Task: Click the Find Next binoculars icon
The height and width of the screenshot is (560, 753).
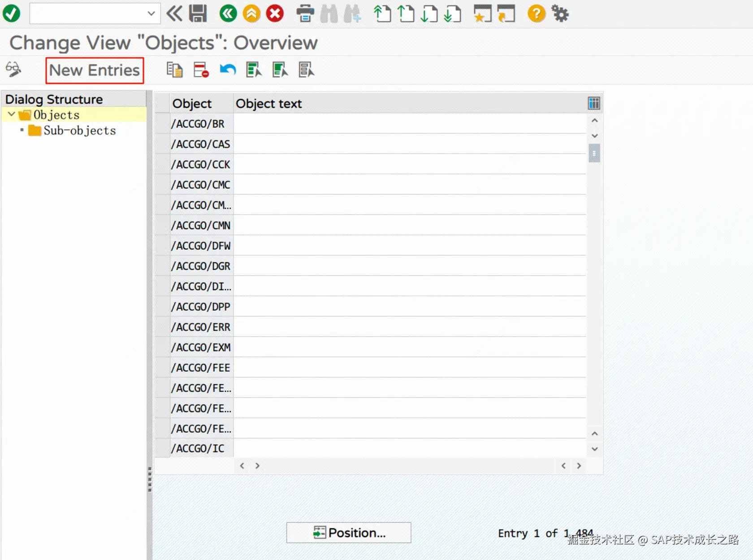Action: pyautogui.click(x=352, y=13)
